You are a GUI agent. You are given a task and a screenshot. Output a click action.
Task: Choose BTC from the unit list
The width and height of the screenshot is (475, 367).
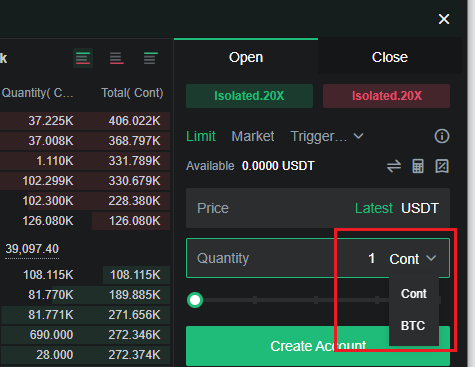[413, 325]
